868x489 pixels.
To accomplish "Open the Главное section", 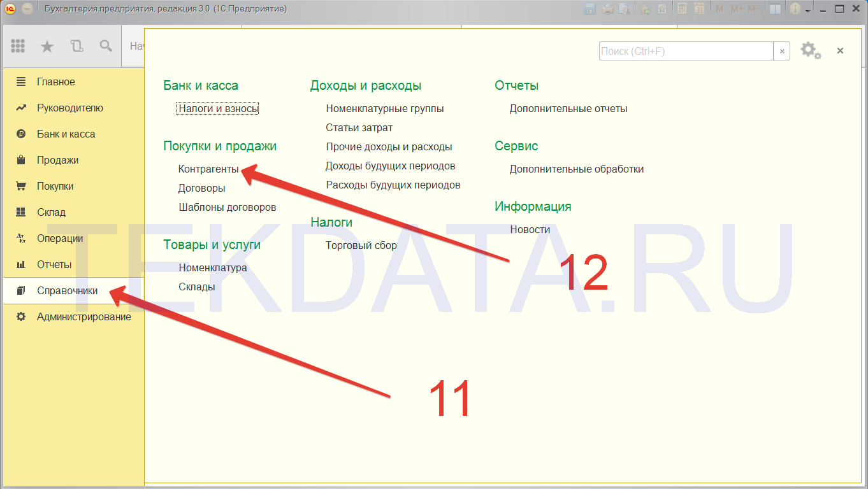I will 73,81.
